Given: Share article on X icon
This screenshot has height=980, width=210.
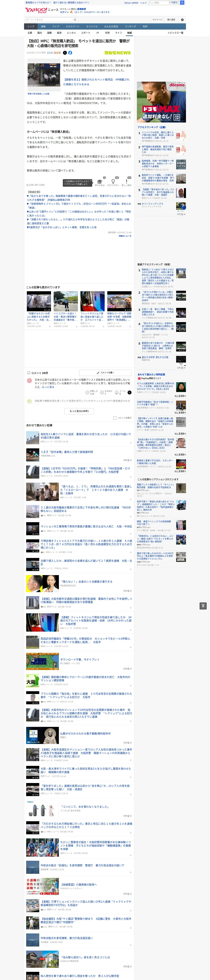Looking at the screenshot, I should point(65,53).
